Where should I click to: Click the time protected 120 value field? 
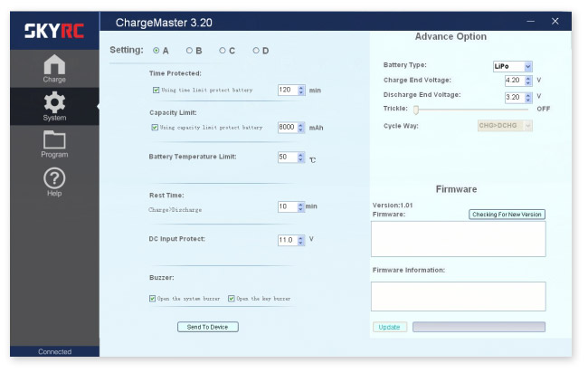pos(288,90)
